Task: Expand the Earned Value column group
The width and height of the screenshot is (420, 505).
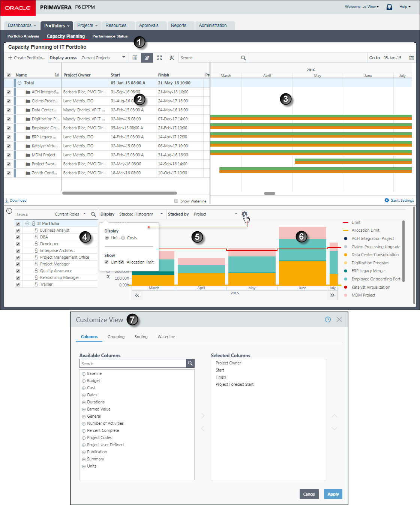Action: tap(84, 409)
